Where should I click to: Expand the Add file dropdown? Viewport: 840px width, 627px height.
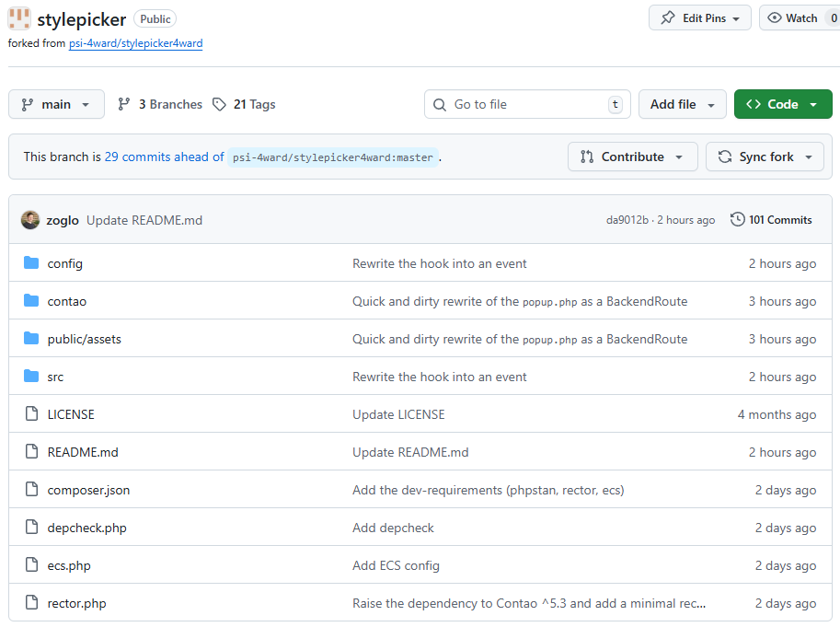click(x=682, y=105)
